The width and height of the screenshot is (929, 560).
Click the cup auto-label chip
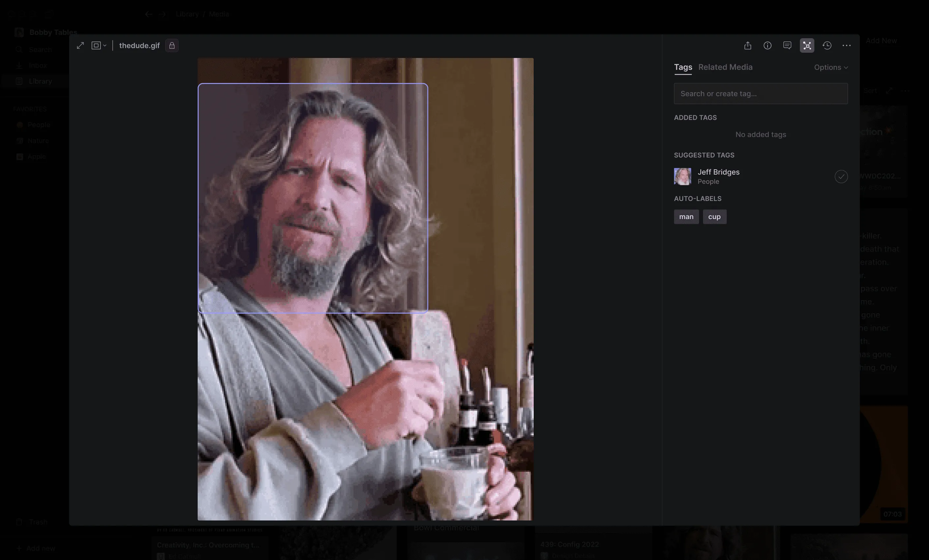click(x=715, y=217)
